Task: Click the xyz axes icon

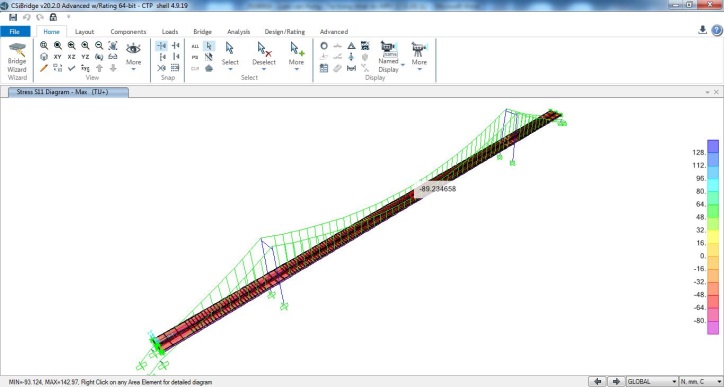Action: pos(85,68)
